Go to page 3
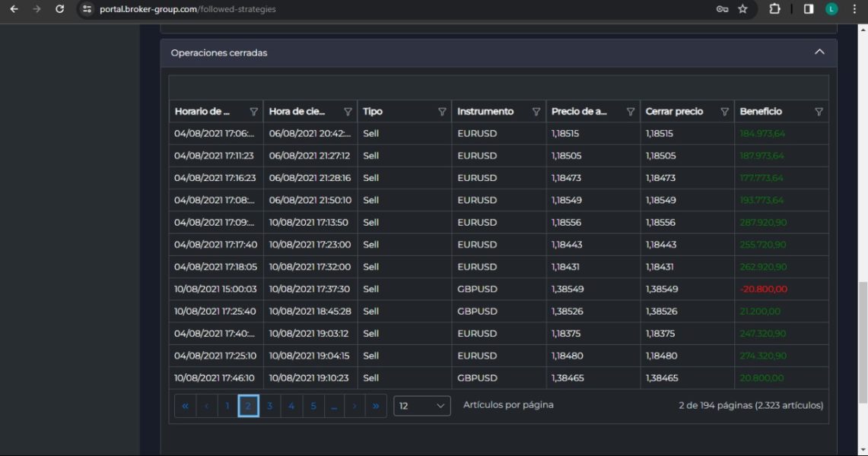The height and width of the screenshot is (456, 868). tap(269, 406)
